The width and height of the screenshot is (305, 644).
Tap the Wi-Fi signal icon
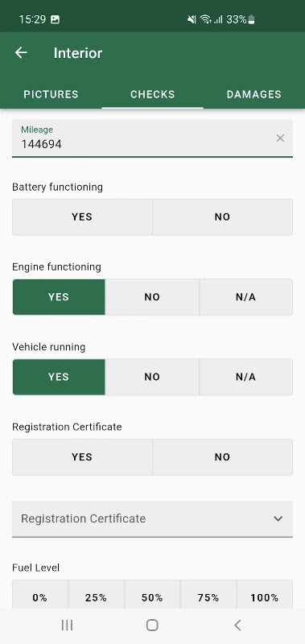tap(205, 19)
